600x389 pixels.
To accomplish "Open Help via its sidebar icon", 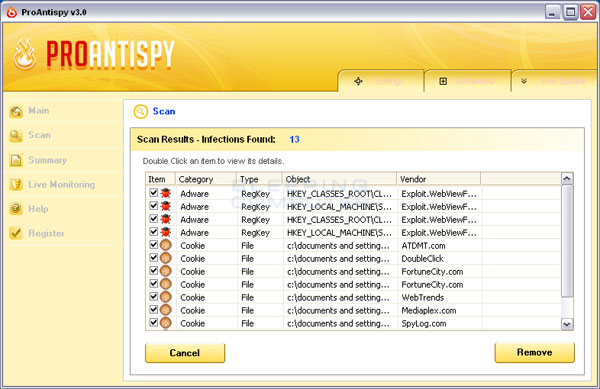I will tap(16, 209).
